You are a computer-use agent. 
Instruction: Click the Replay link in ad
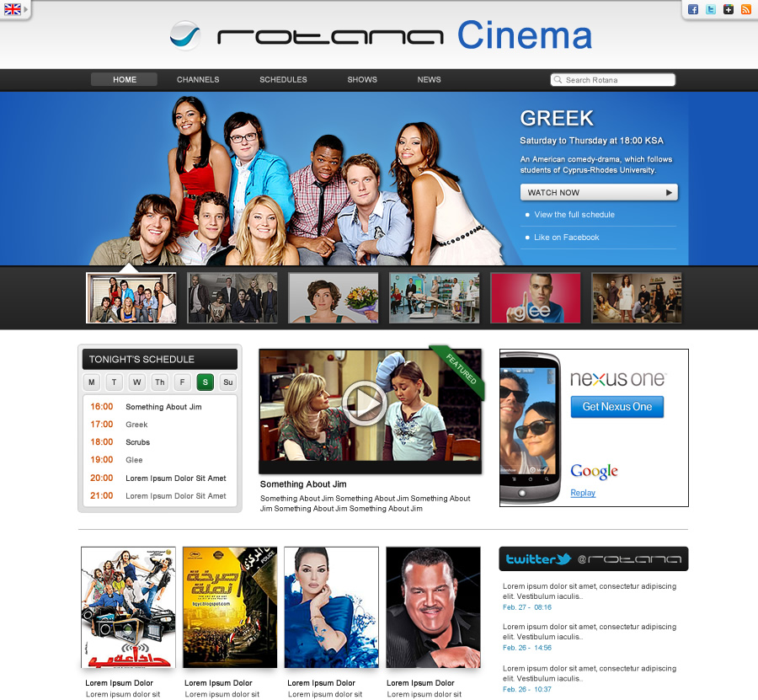(x=583, y=493)
